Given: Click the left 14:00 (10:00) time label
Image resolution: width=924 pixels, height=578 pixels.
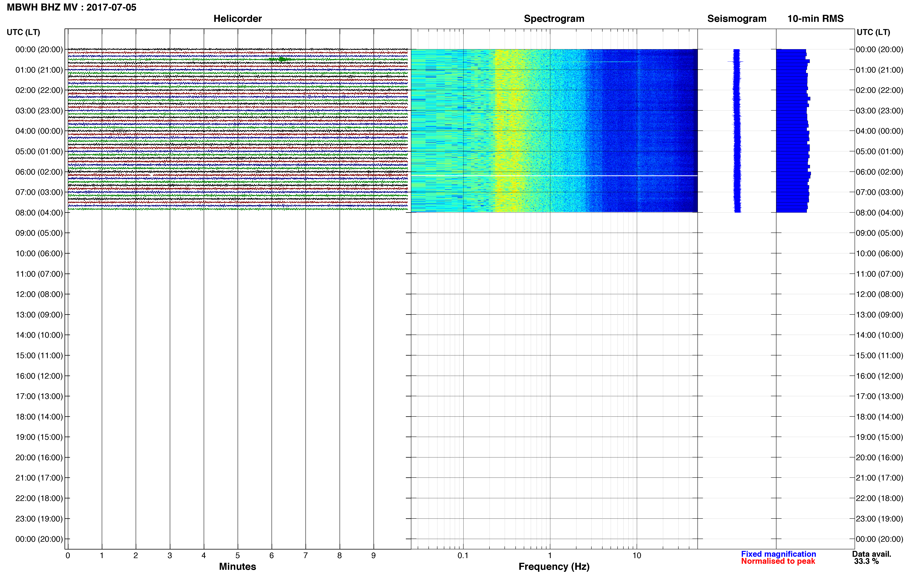Looking at the screenshot, I should (x=39, y=335).
